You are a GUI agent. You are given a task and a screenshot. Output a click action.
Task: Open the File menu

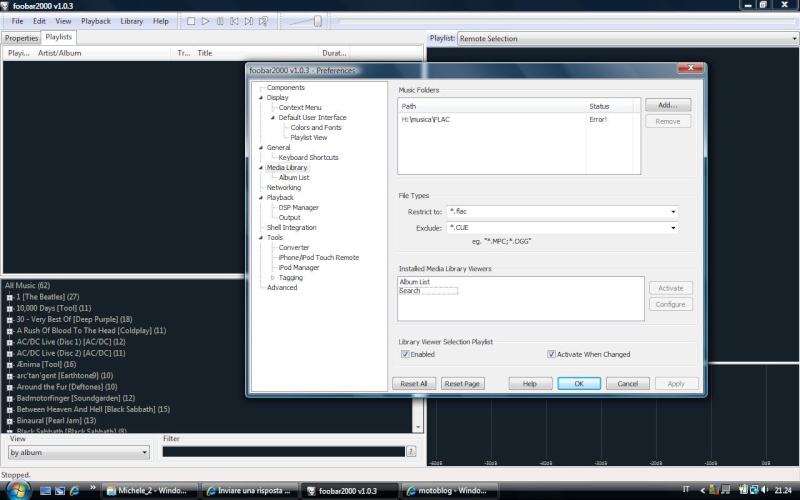pos(17,21)
